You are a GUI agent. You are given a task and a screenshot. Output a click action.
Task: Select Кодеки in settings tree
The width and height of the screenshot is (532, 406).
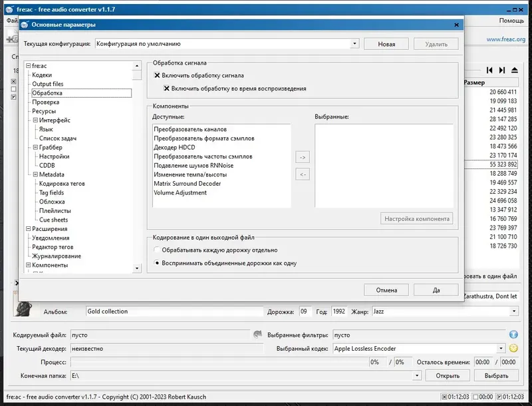point(42,75)
